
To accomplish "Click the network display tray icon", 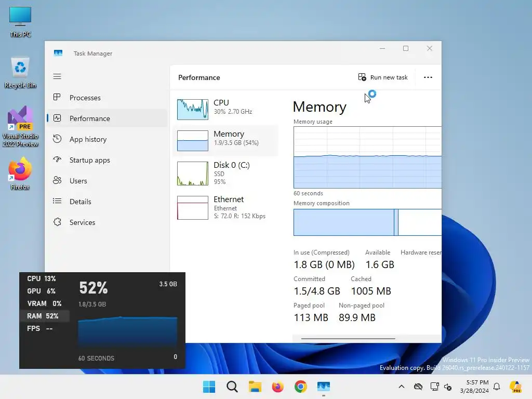I will click(434, 387).
